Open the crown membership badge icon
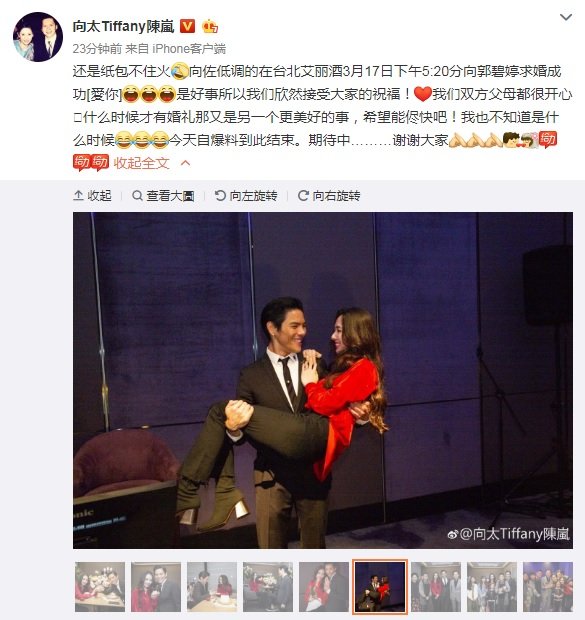Screen dimensions: 585x620 coord(210,26)
